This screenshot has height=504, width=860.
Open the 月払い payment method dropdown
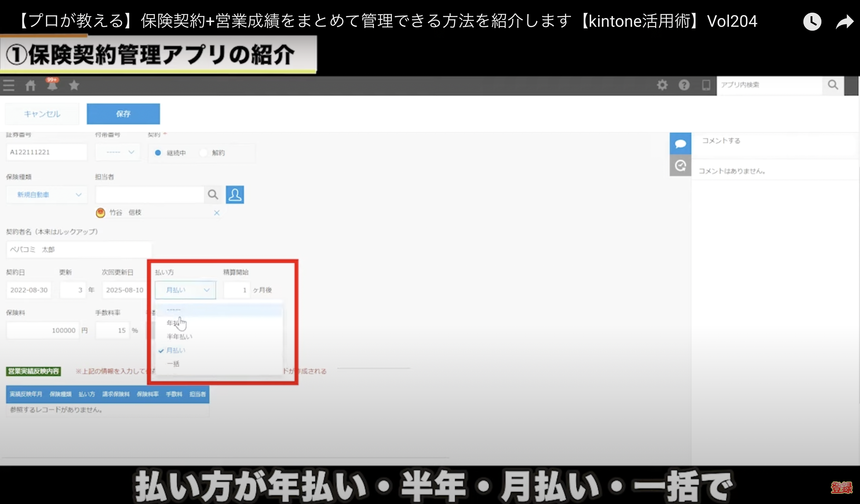[185, 290]
